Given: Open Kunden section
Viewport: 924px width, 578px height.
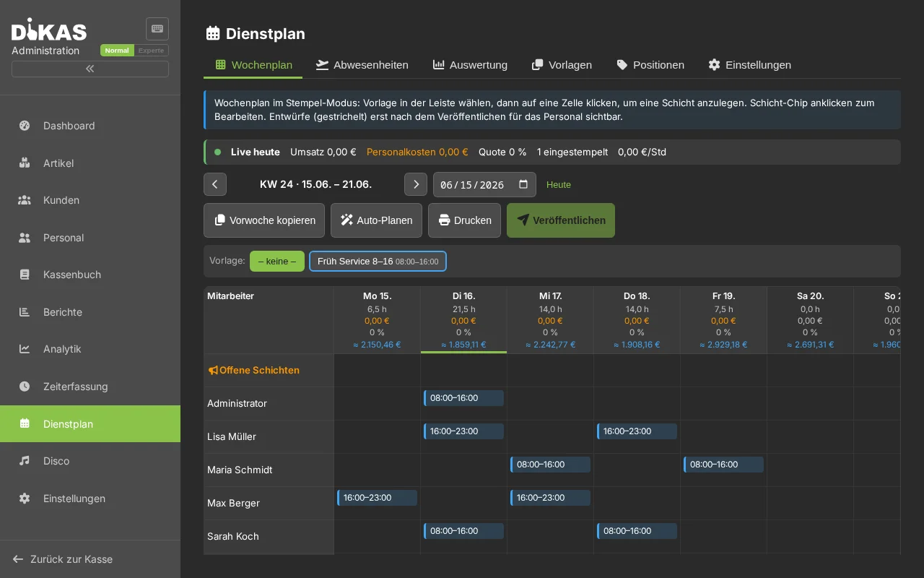Looking at the screenshot, I should click(90, 200).
